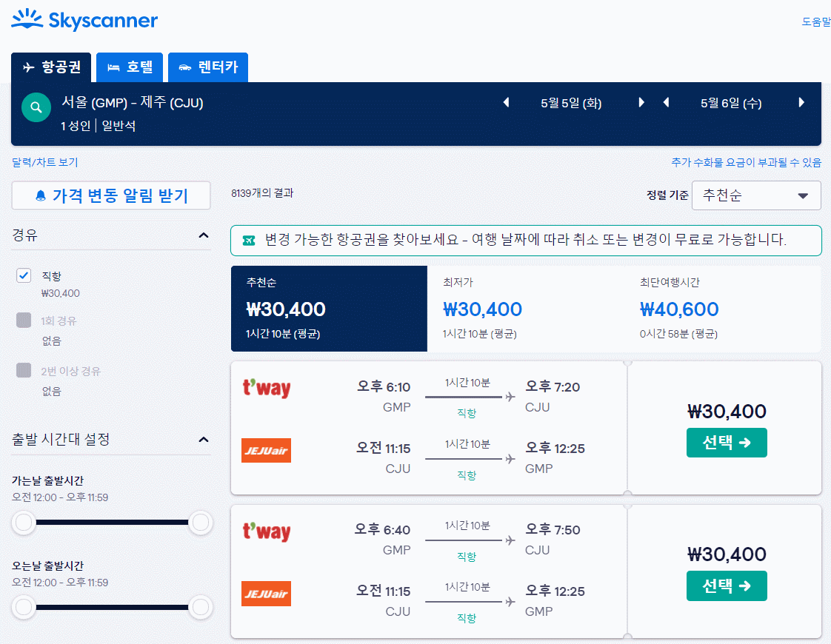Click left handle of 오는날 출발시간 slider
The height and width of the screenshot is (644, 831).
(x=24, y=607)
